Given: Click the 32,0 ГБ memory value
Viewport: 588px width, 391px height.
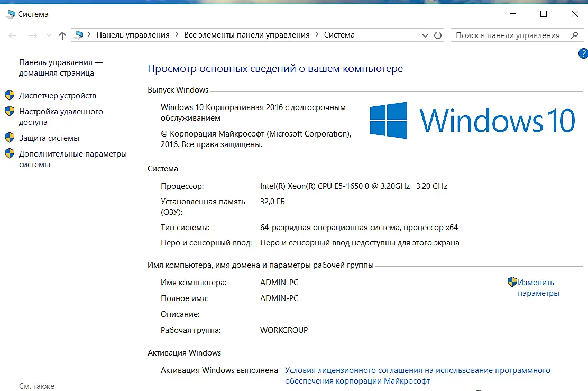Looking at the screenshot, I should click(x=273, y=202).
